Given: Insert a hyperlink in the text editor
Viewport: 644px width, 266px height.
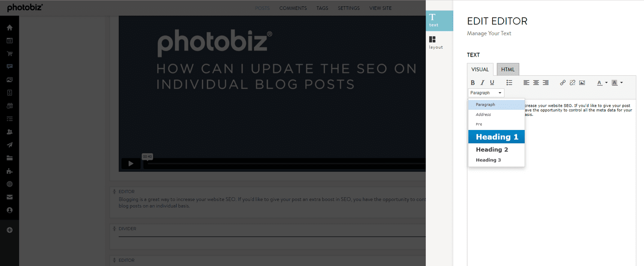Looking at the screenshot, I should pos(562,82).
